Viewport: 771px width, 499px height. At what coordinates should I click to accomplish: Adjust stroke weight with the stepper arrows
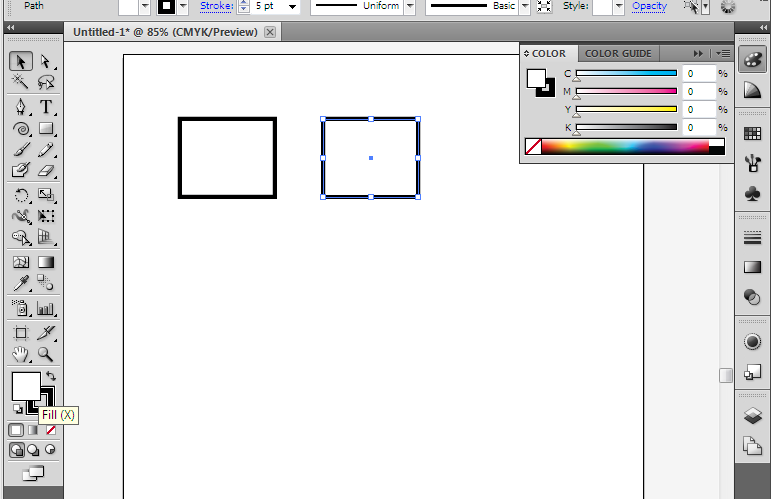pos(244,6)
